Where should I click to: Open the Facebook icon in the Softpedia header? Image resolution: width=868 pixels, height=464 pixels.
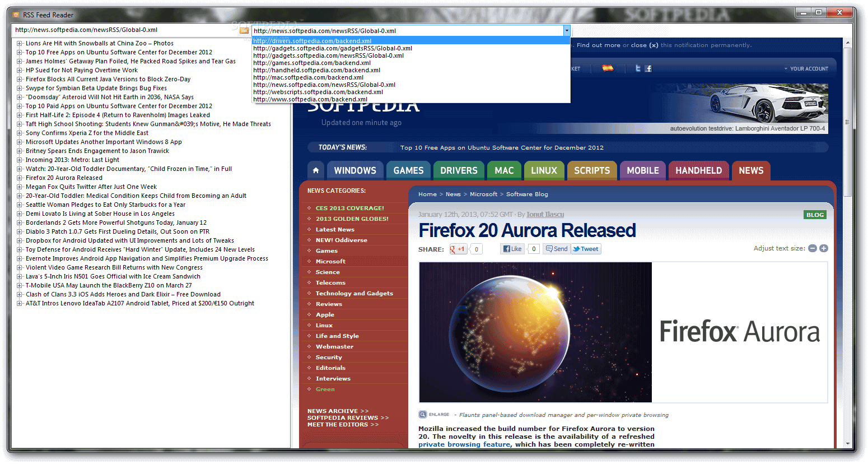coord(648,68)
